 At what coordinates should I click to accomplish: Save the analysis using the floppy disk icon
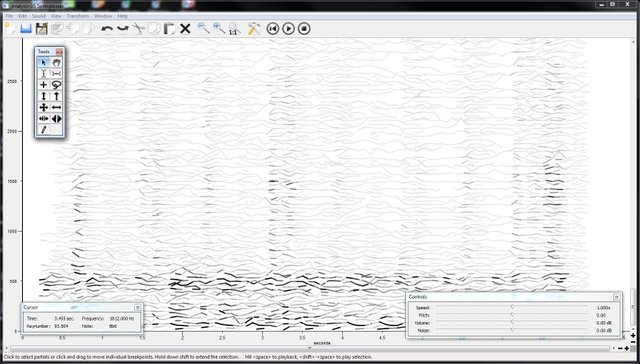coord(42,29)
